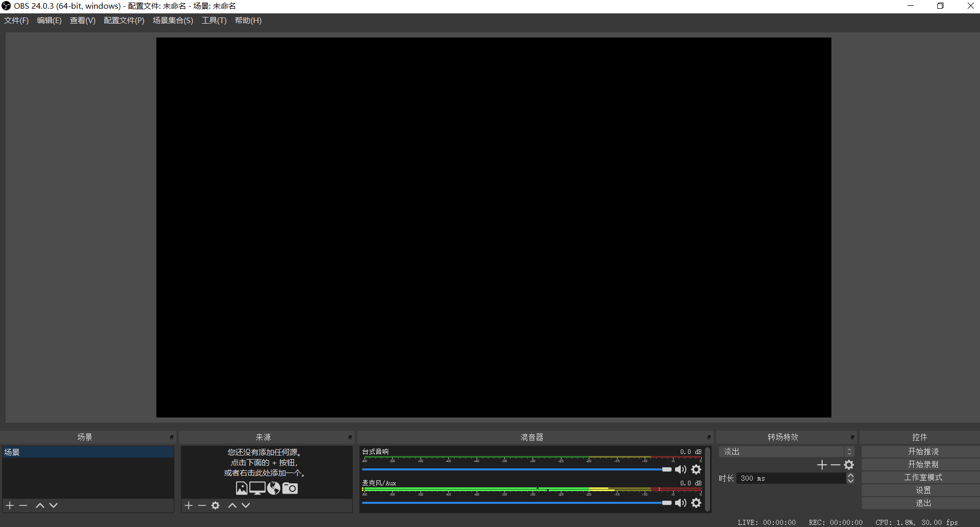
Task: Click the 开始录制 button
Action: (x=923, y=464)
